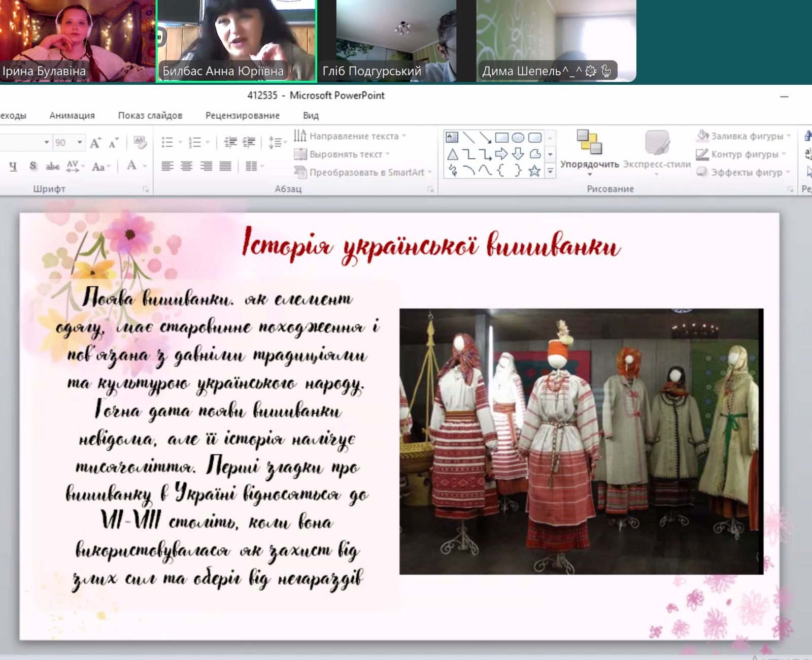Image resolution: width=812 pixels, height=660 pixels.
Task: Open the Анимация ribbon tab
Action: (72, 115)
